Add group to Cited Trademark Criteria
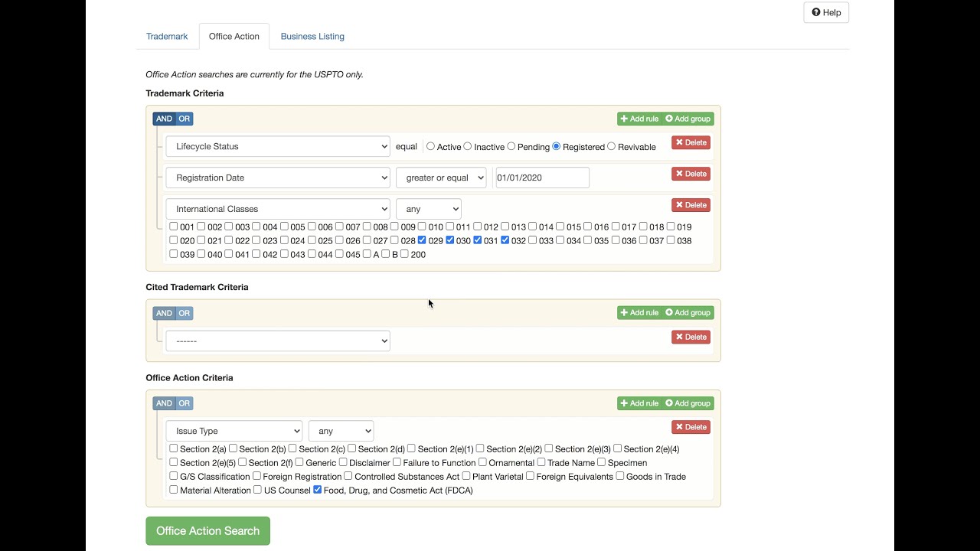980x551 pixels. pyautogui.click(x=688, y=312)
